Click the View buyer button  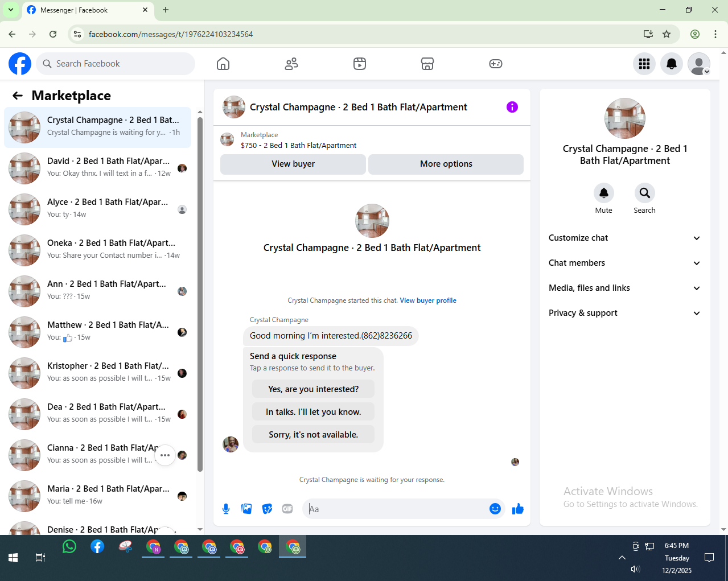[293, 164]
